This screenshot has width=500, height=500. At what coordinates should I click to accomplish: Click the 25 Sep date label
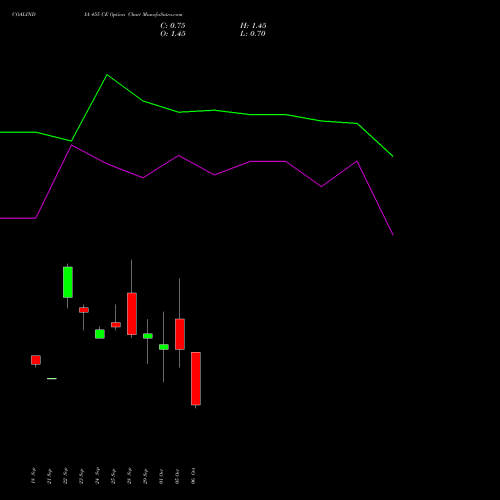(113, 476)
